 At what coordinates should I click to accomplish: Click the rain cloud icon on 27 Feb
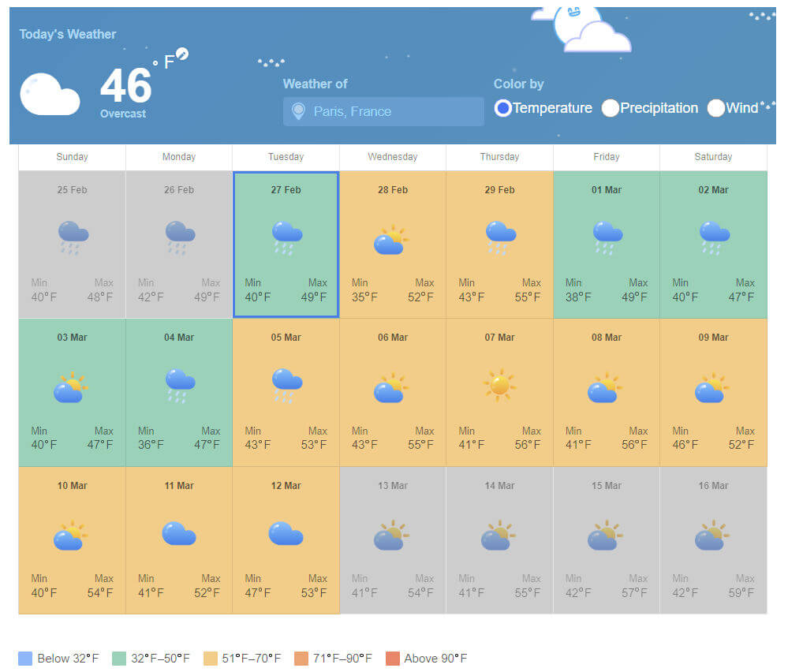(286, 237)
